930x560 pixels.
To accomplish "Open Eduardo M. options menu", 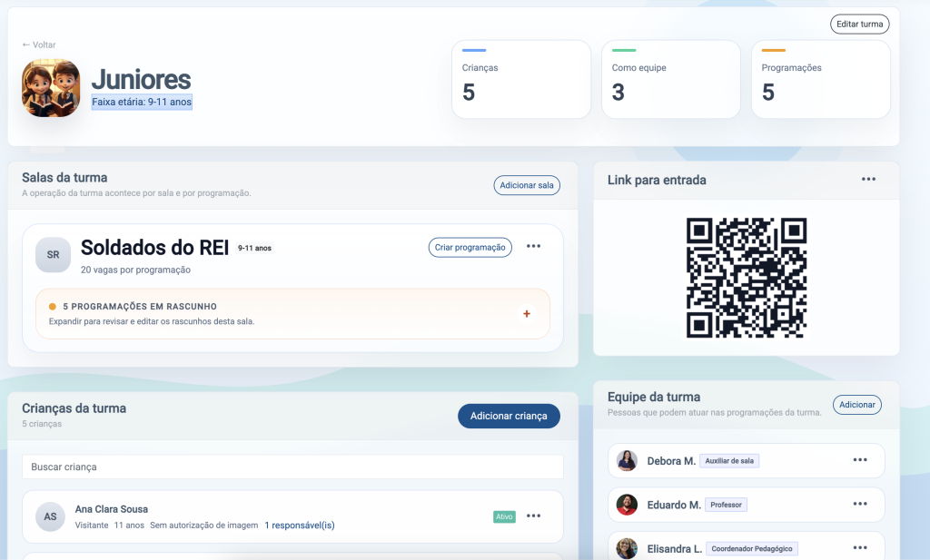I will coord(859,505).
